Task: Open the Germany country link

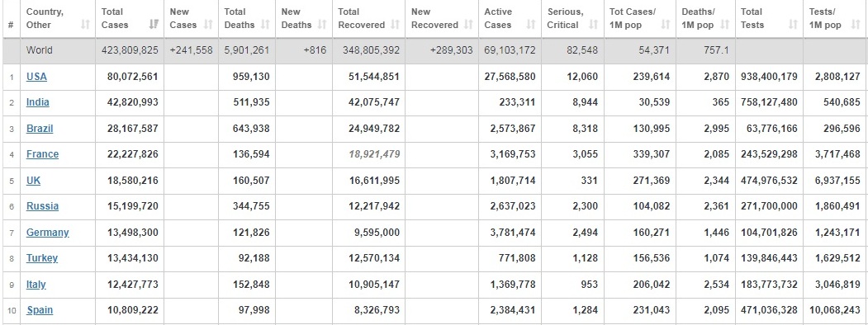Action: 48,232
